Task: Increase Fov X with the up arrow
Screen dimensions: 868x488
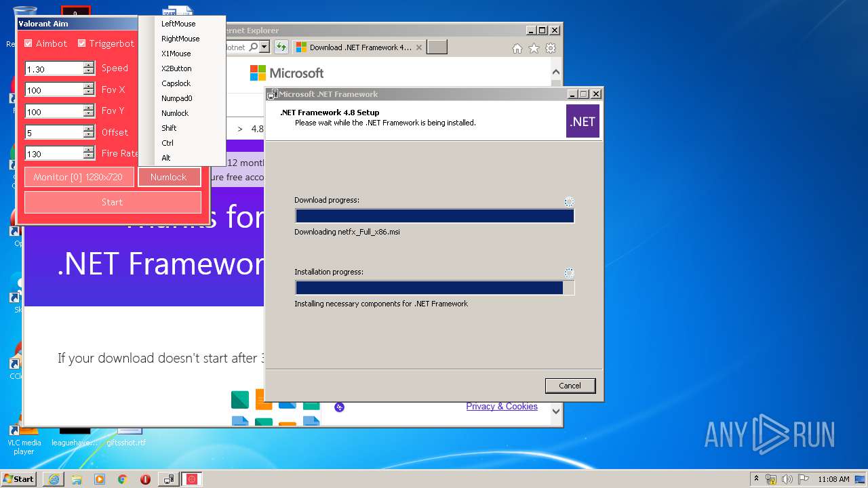Action: (x=89, y=86)
